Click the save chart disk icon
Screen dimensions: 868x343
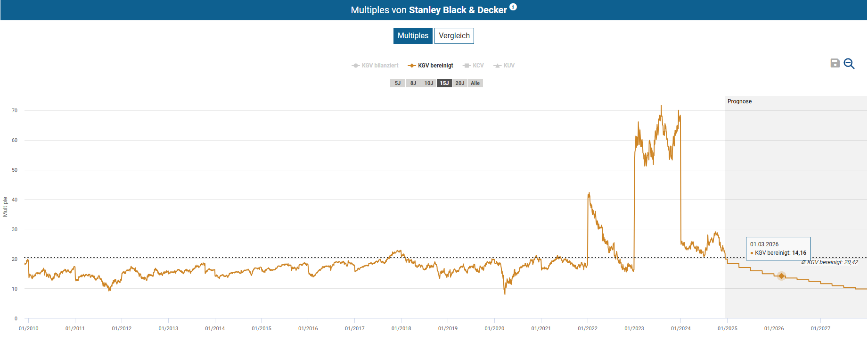tap(835, 63)
